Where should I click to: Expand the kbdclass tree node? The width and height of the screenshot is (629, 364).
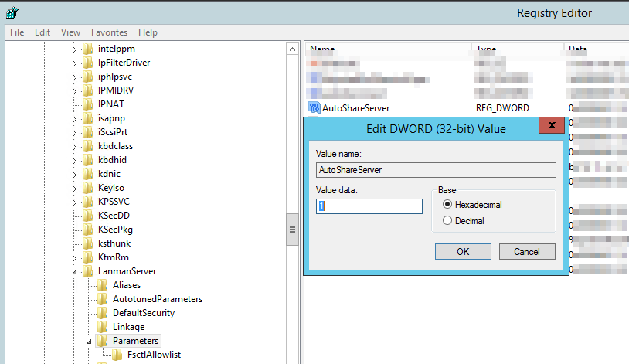[x=74, y=147]
